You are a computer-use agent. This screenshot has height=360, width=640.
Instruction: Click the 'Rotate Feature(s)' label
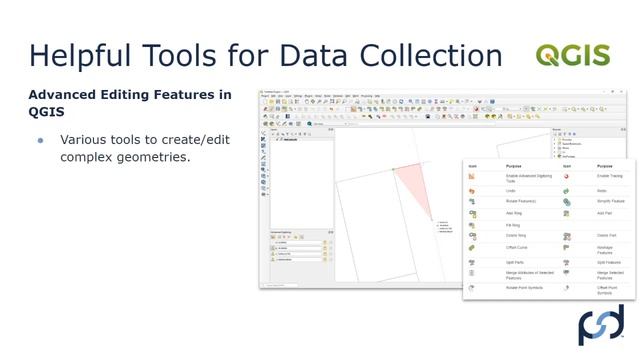pyautogui.click(x=521, y=201)
